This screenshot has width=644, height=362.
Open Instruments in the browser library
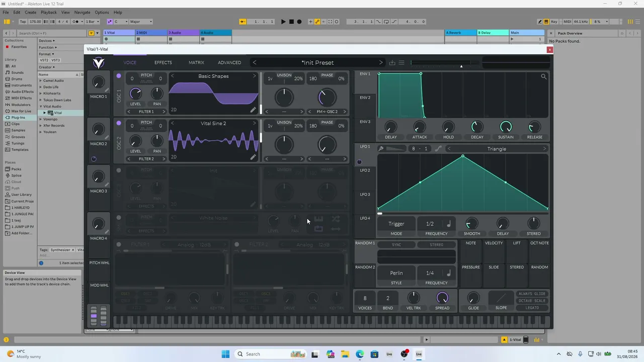[22, 85]
